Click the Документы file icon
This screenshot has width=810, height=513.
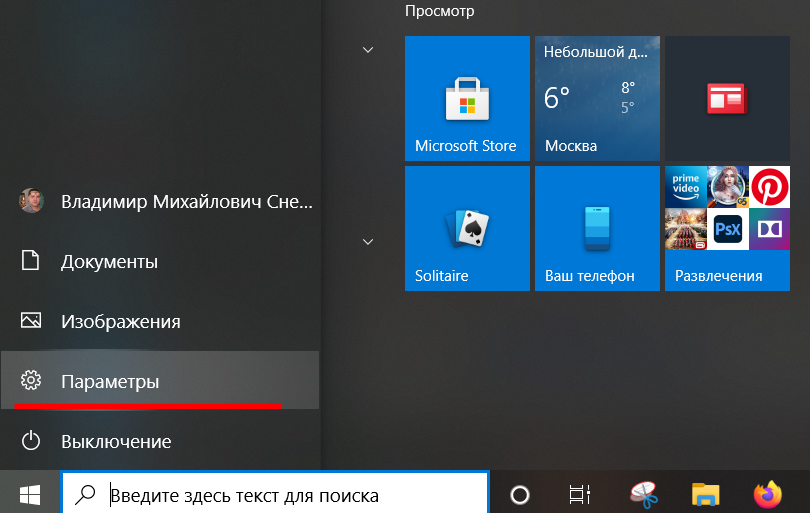point(30,260)
